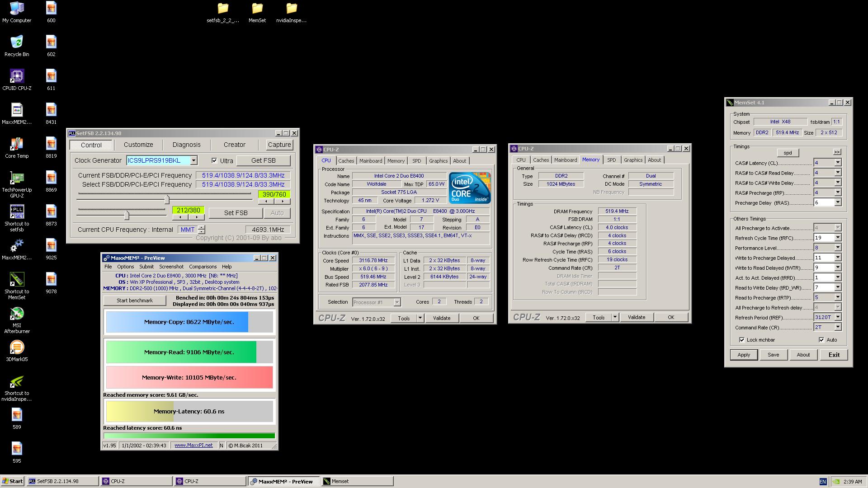
Task: Open processor Selection dropdown in CPU-Z
Action: click(x=397, y=302)
